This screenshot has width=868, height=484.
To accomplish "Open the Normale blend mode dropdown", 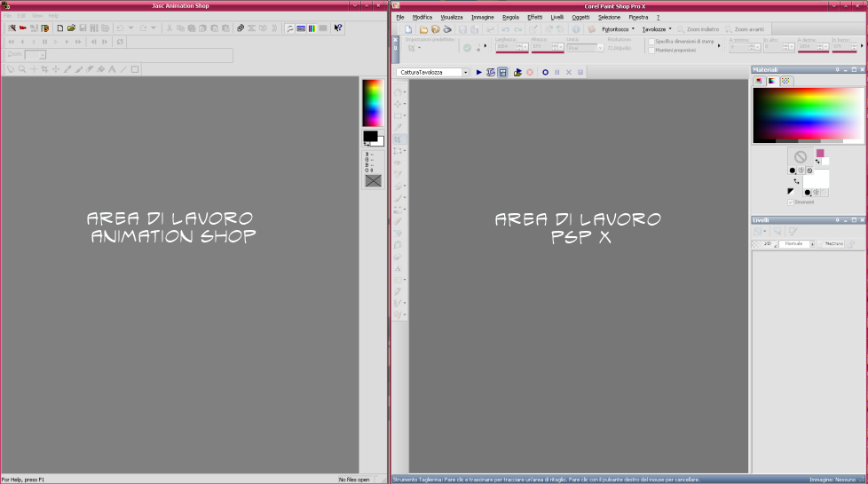I will [x=812, y=244].
